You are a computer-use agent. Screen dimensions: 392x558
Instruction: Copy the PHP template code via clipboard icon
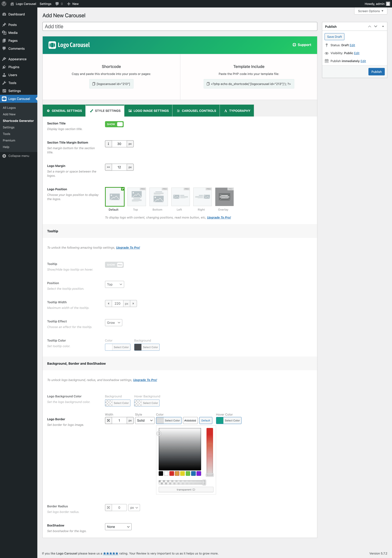[208, 84]
